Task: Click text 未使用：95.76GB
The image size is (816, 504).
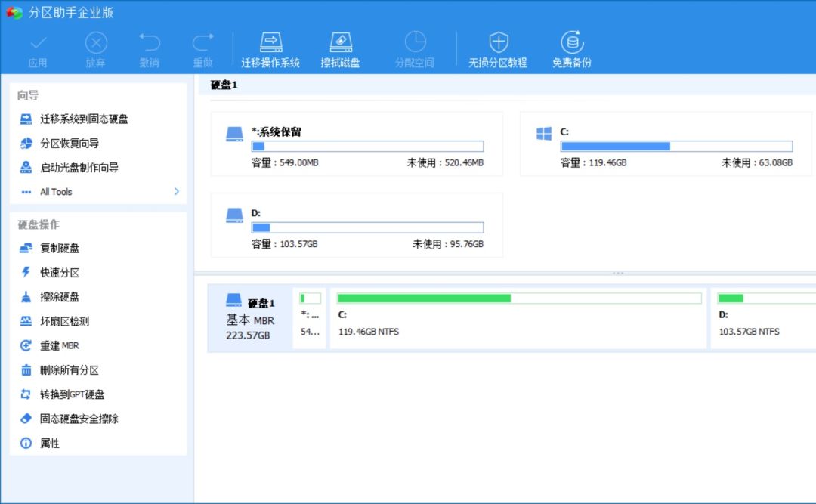Action: (x=448, y=244)
